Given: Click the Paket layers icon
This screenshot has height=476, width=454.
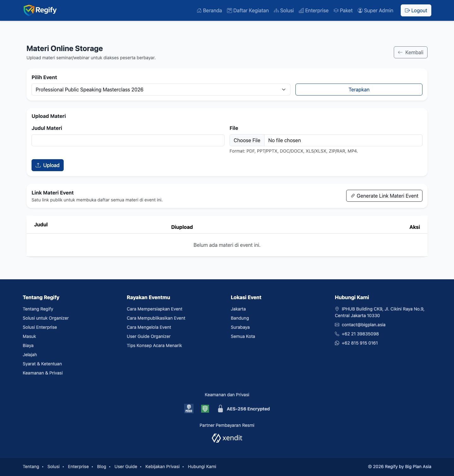Looking at the screenshot, I should pos(336,10).
